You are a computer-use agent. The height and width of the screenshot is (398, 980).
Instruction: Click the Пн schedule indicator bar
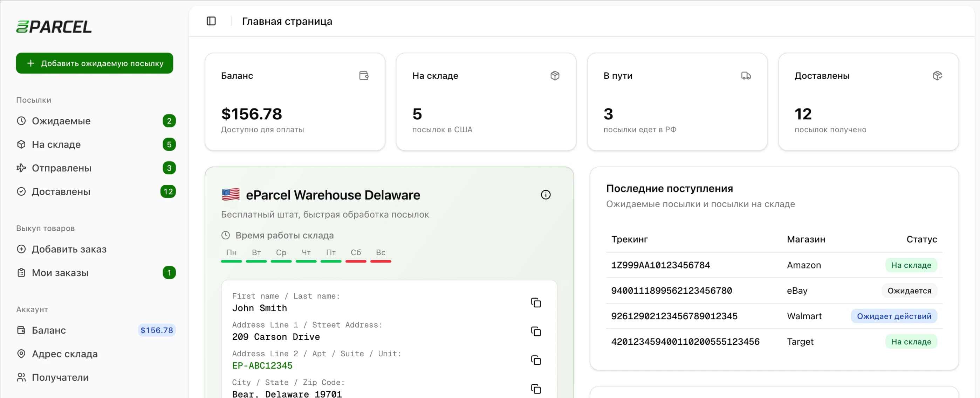[x=231, y=261]
